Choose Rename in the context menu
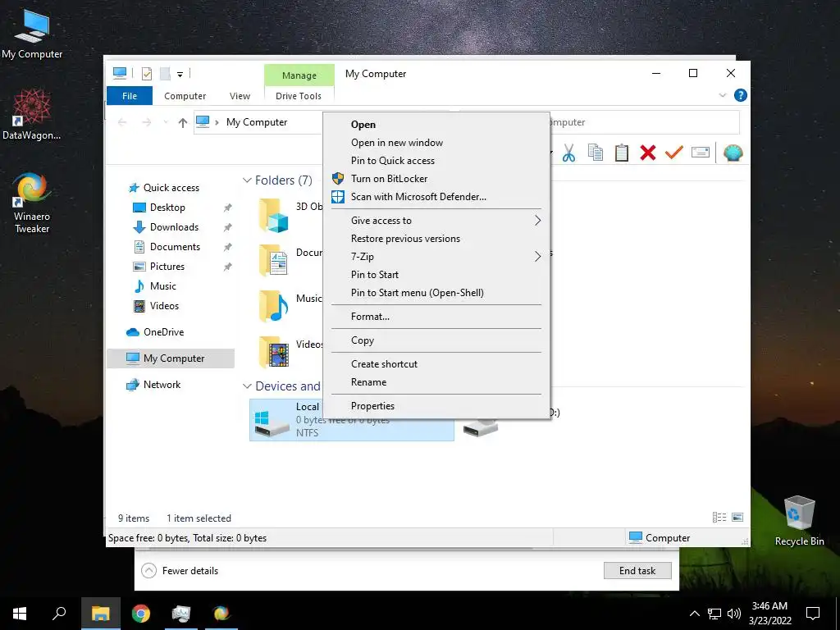Image resolution: width=840 pixels, height=630 pixels. (436, 382)
